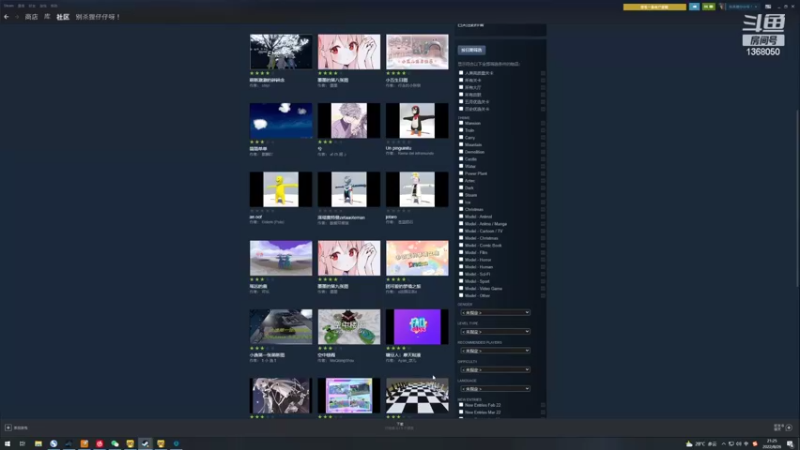800x450 pixels.
Task: Open the LANGUAGE dropdown
Action: pos(495,389)
